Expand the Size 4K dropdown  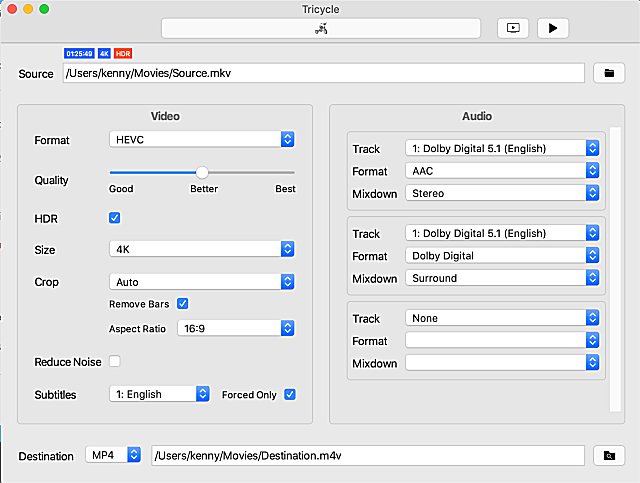coord(202,249)
